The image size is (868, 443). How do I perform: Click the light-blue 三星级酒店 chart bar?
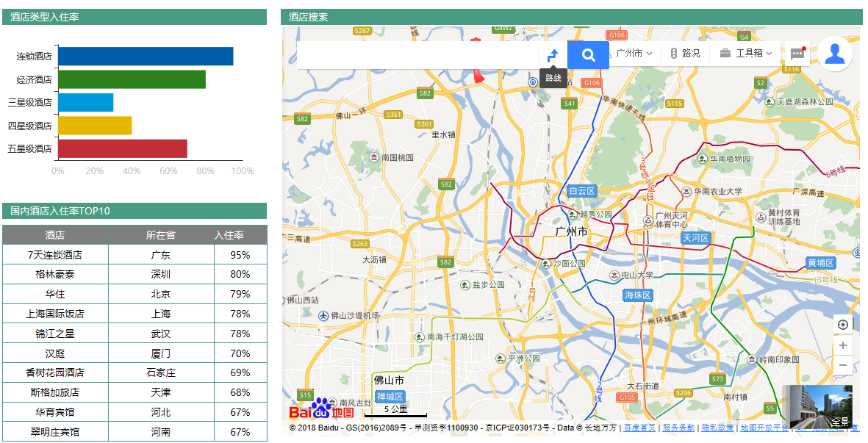click(x=86, y=102)
